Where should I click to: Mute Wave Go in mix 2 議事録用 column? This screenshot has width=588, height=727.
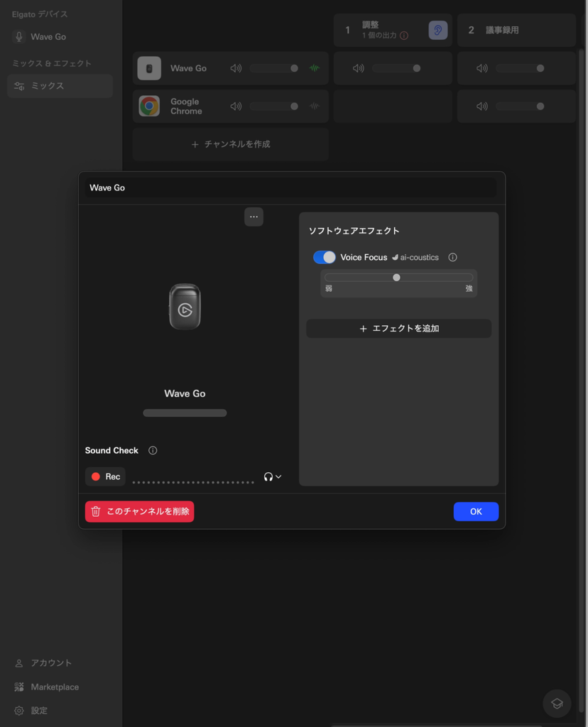482,69
